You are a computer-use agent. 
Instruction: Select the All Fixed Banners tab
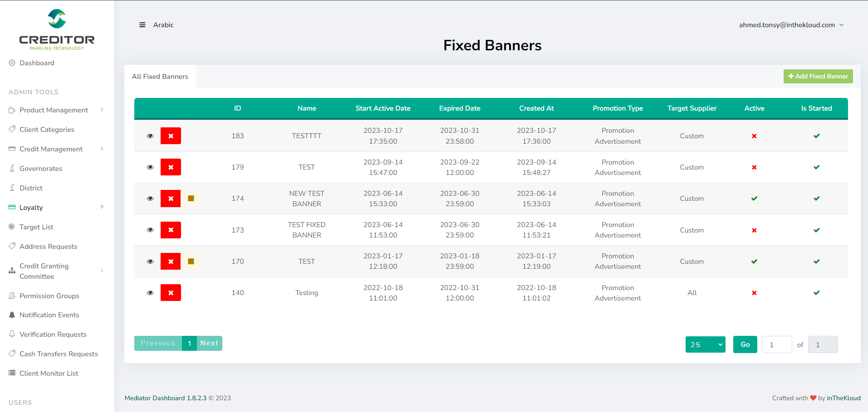click(160, 77)
